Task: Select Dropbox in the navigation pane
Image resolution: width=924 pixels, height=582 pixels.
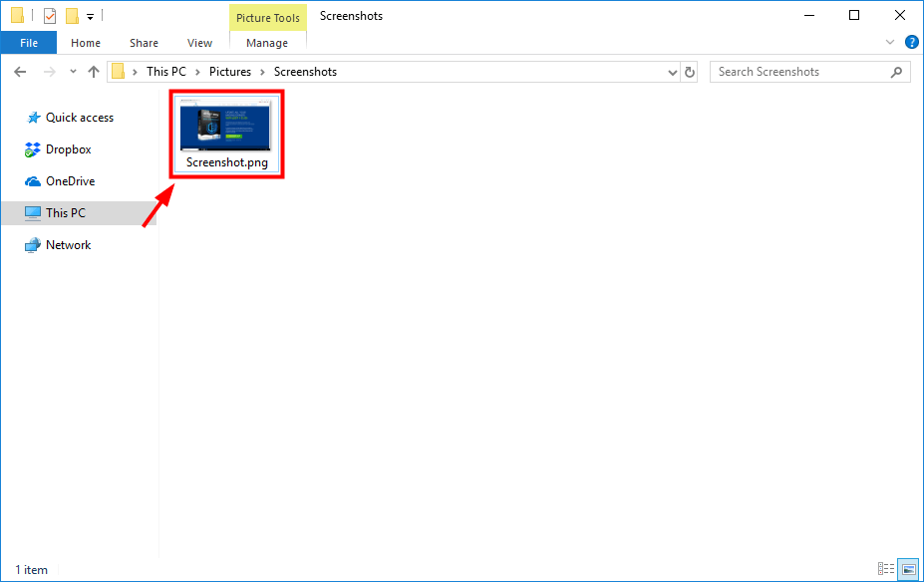Action: [66, 148]
